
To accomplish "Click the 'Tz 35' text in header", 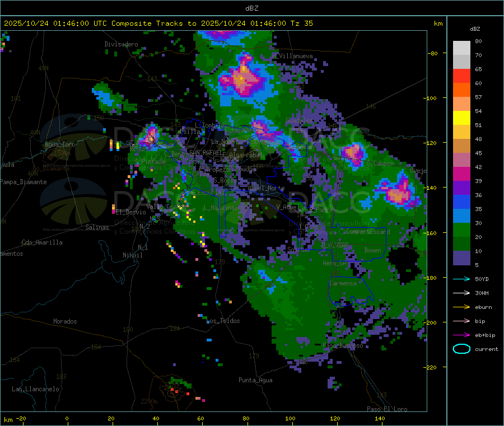I will [x=301, y=24].
